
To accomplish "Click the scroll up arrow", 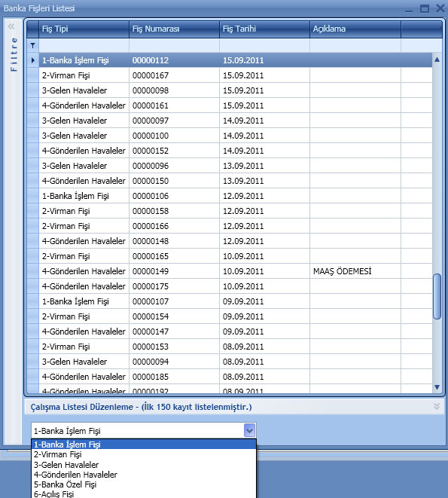I will (437, 60).
